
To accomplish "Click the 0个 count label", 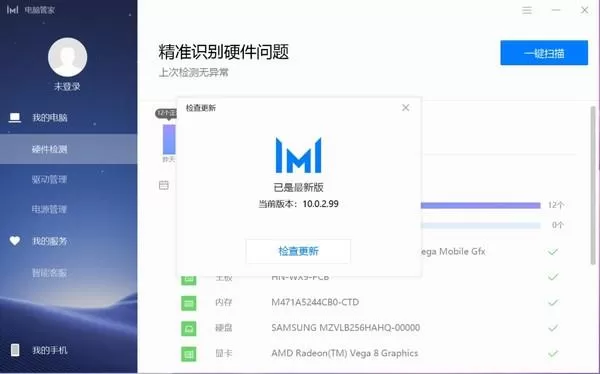I will point(558,225).
